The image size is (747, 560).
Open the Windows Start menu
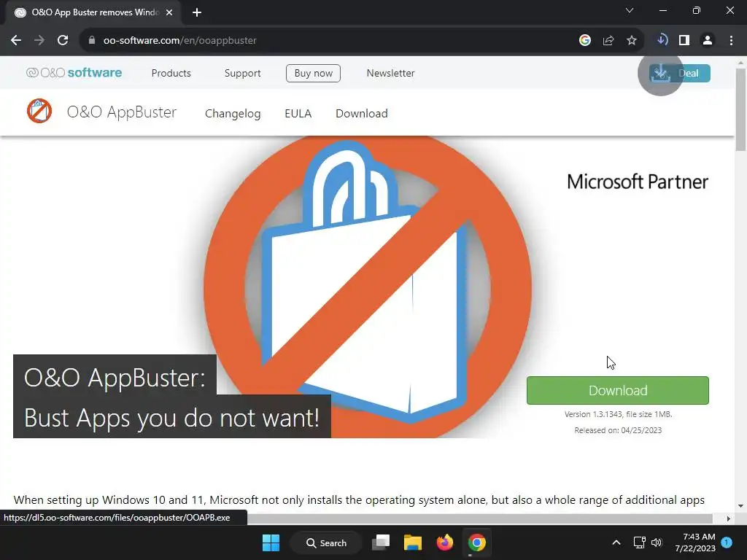tap(271, 542)
